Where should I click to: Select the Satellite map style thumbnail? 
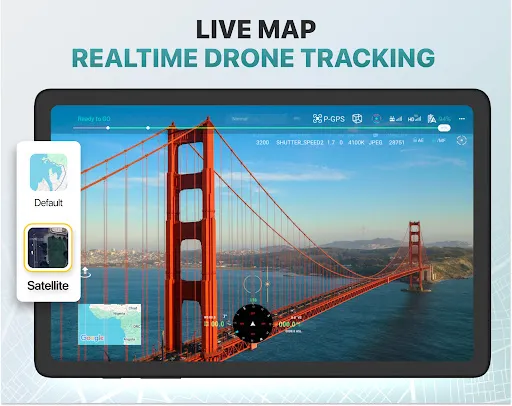pyautogui.click(x=48, y=247)
